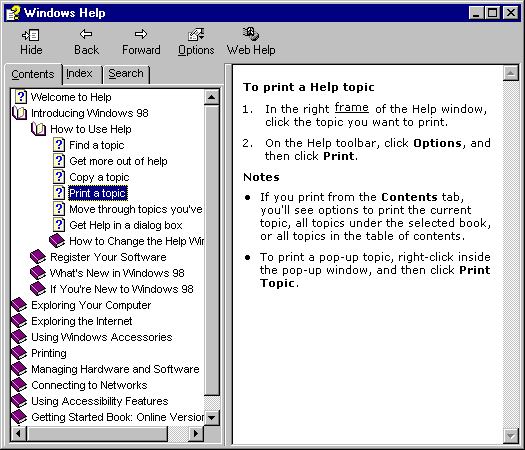The width and height of the screenshot is (525, 450).
Task: Click the contents horizontal scrollbar thumb
Action: [96, 434]
